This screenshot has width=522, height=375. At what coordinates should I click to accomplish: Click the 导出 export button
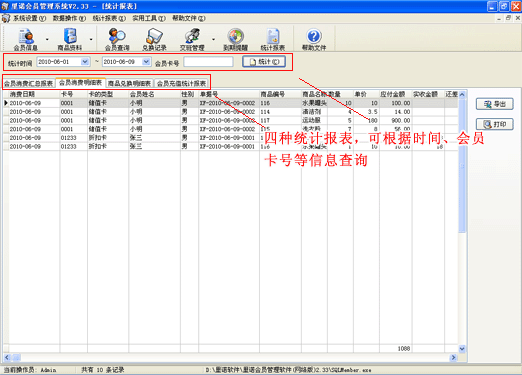pos(495,104)
